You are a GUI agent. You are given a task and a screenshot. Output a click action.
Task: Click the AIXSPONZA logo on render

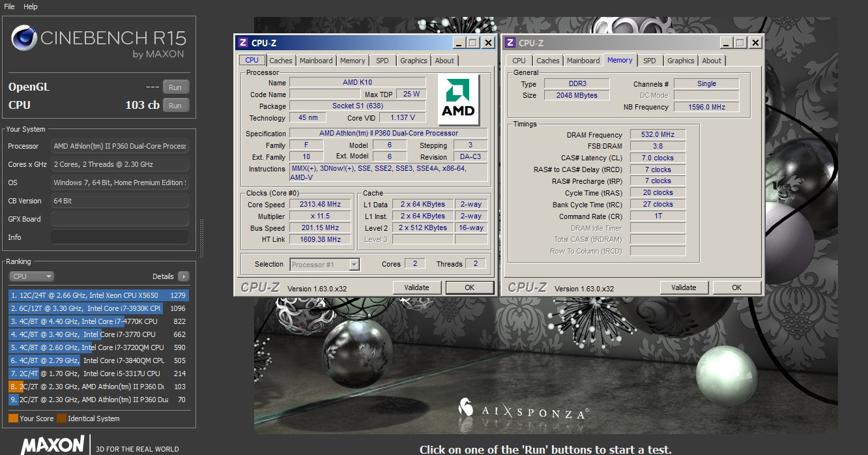[x=525, y=409]
